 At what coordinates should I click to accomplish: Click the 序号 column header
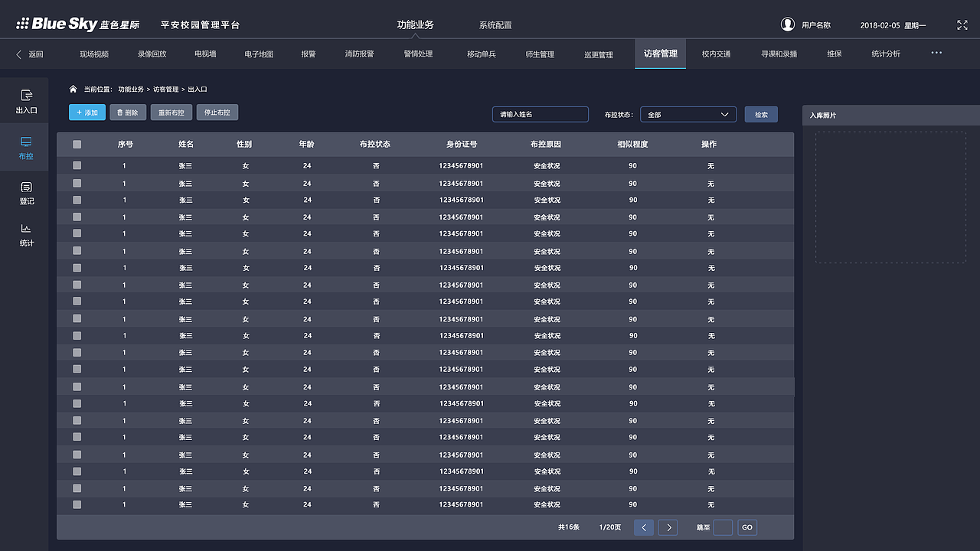click(125, 144)
